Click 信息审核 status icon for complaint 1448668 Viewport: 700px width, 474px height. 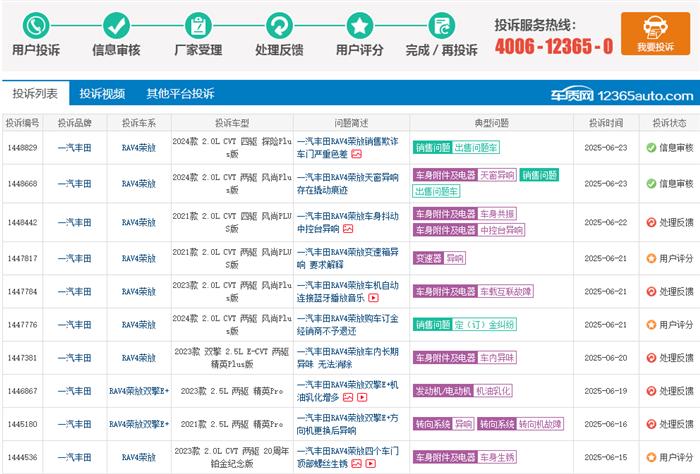coord(651,183)
